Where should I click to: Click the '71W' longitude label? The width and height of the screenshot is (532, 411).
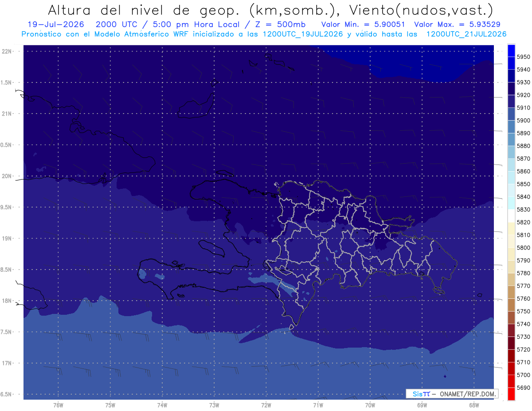[x=318, y=405]
